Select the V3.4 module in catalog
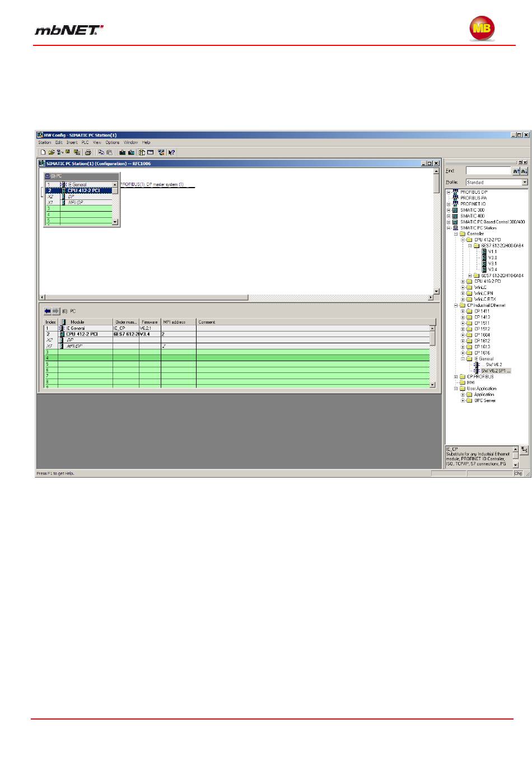Image resolution: width=532 pixels, height=761 pixels. (492, 269)
